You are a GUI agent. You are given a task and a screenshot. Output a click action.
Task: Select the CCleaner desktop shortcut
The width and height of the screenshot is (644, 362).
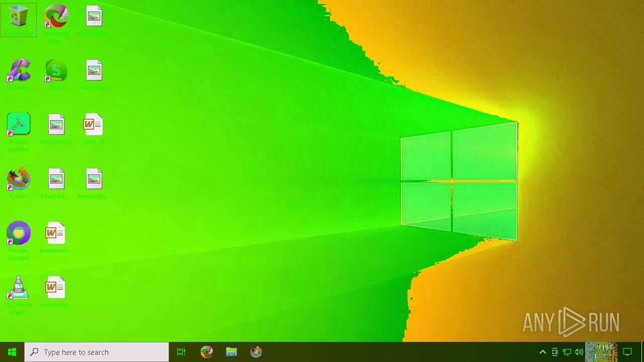click(x=19, y=74)
